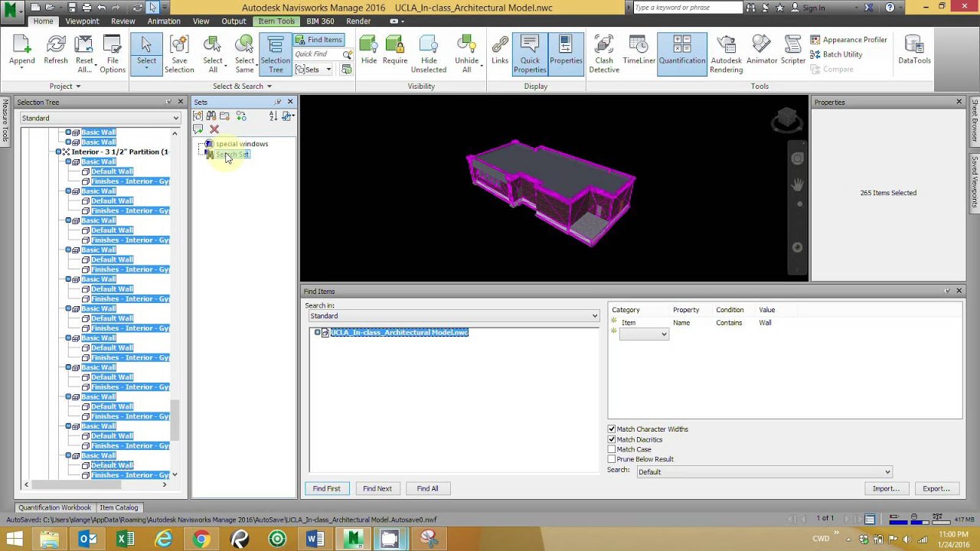Image resolution: width=980 pixels, height=551 pixels.
Task: Click the Select All icon
Action: tap(213, 54)
